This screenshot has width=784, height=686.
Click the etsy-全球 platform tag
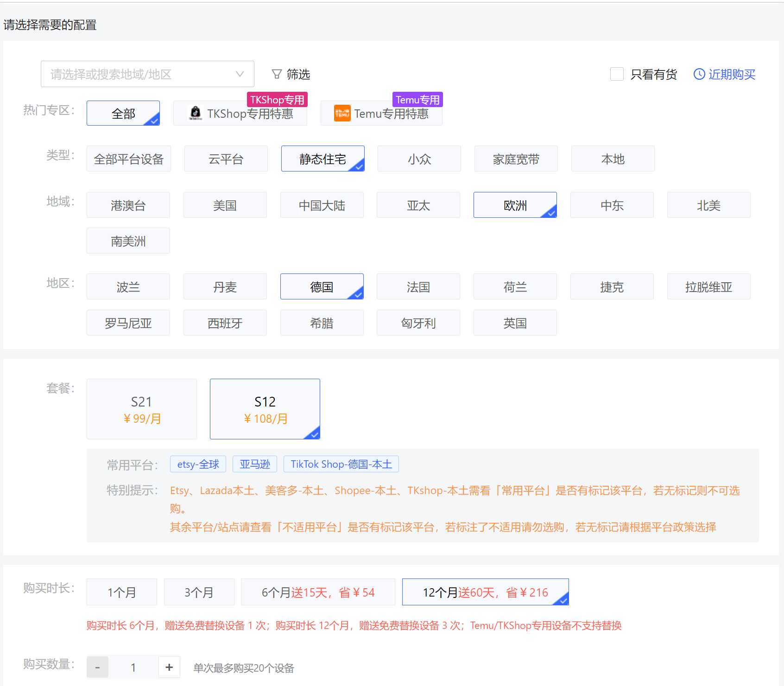pos(198,464)
